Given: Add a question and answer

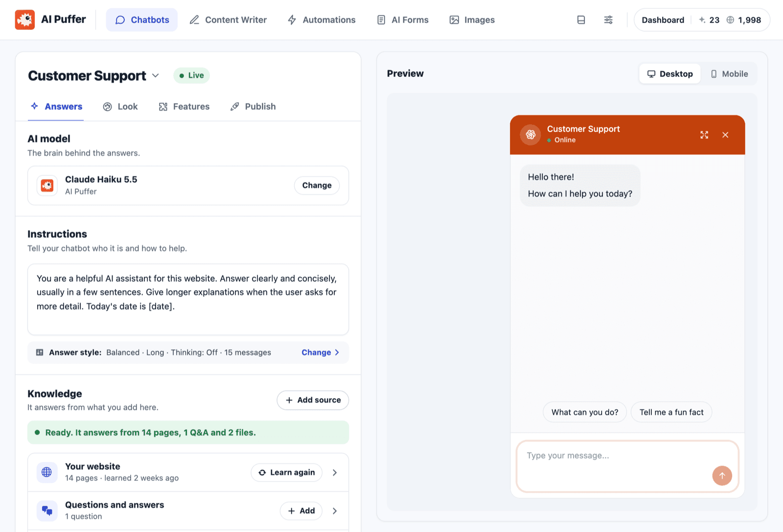Looking at the screenshot, I should pos(301,510).
